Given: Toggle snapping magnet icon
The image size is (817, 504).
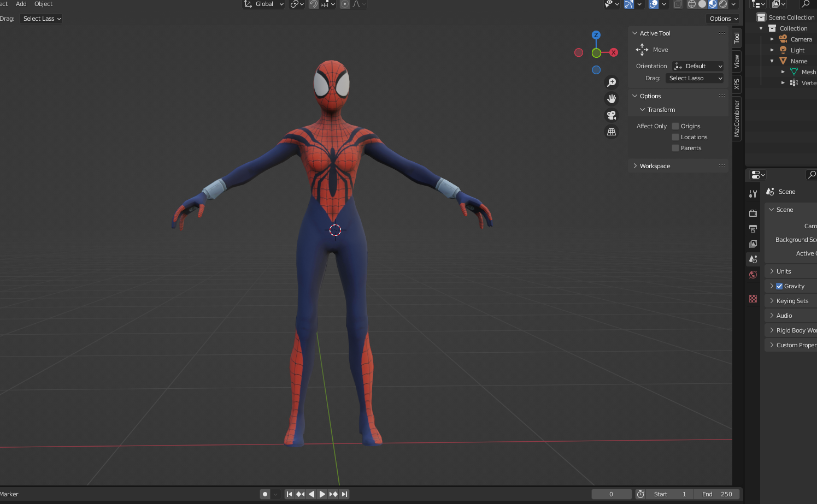Looking at the screenshot, I should click(x=314, y=4).
